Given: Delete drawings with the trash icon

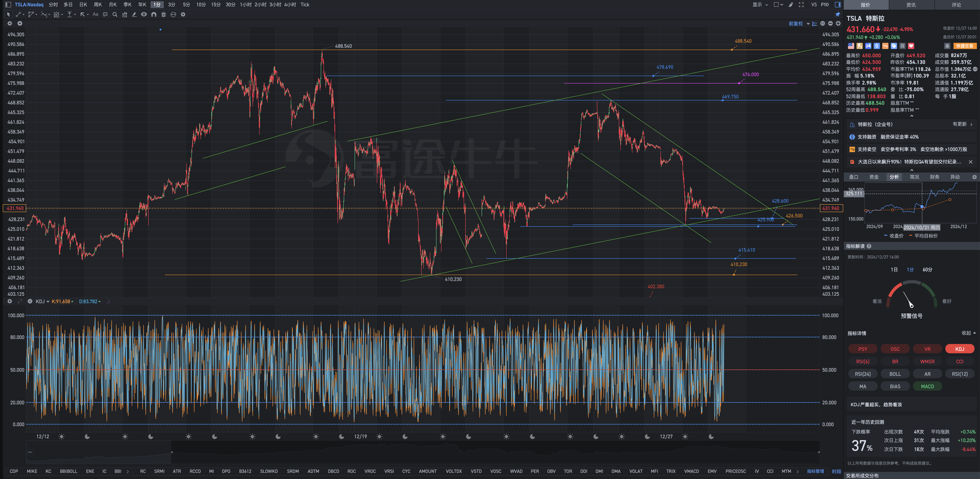Looking at the screenshot, I should tap(164, 14).
